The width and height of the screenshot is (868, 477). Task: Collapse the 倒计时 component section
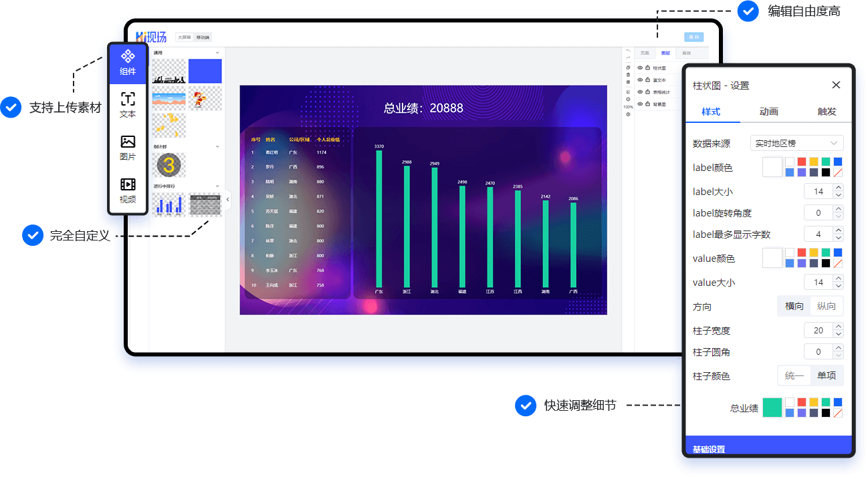pos(217,146)
